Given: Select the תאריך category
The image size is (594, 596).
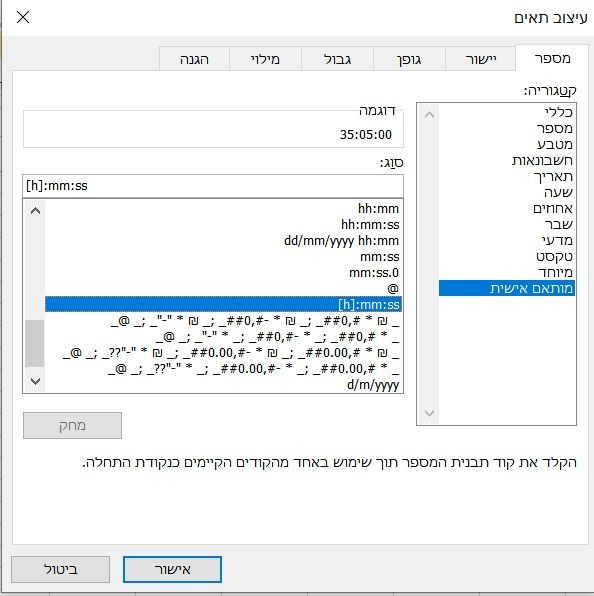Looking at the screenshot, I should pos(507,176).
